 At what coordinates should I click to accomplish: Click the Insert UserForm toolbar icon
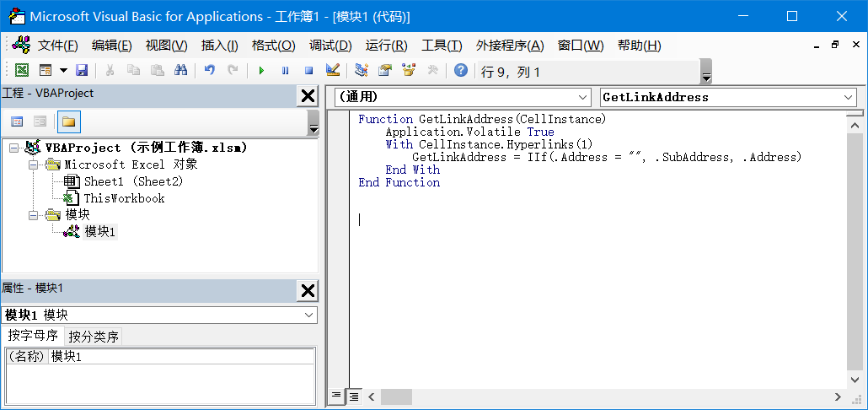point(46,70)
